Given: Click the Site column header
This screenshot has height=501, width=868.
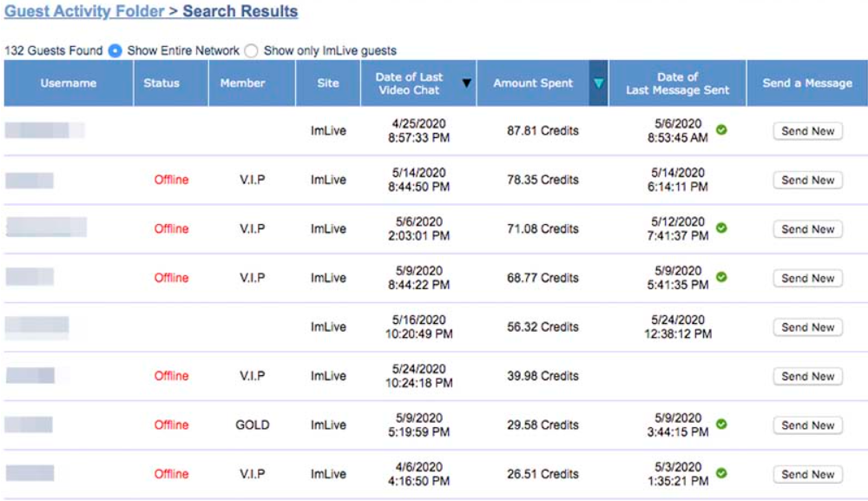Looking at the screenshot, I should pos(328,83).
